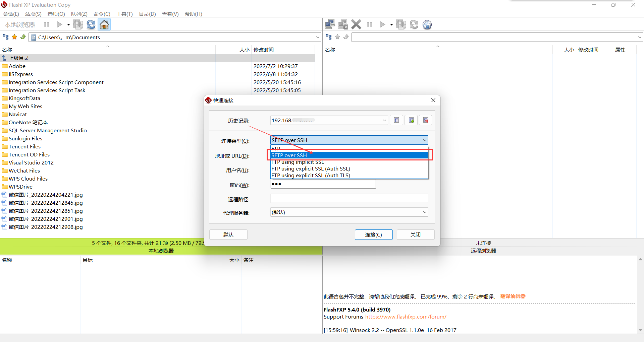Refresh the remote file listing
The height and width of the screenshot is (342, 644).
click(414, 24)
